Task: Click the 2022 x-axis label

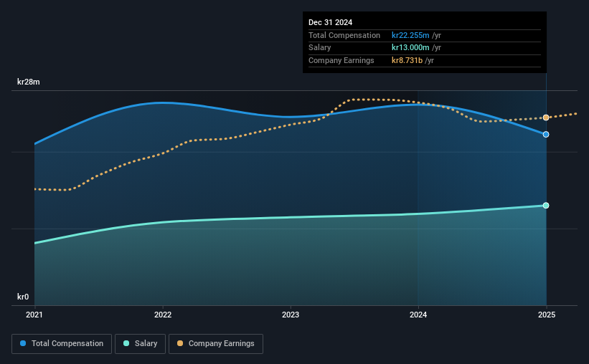Action: tap(163, 315)
